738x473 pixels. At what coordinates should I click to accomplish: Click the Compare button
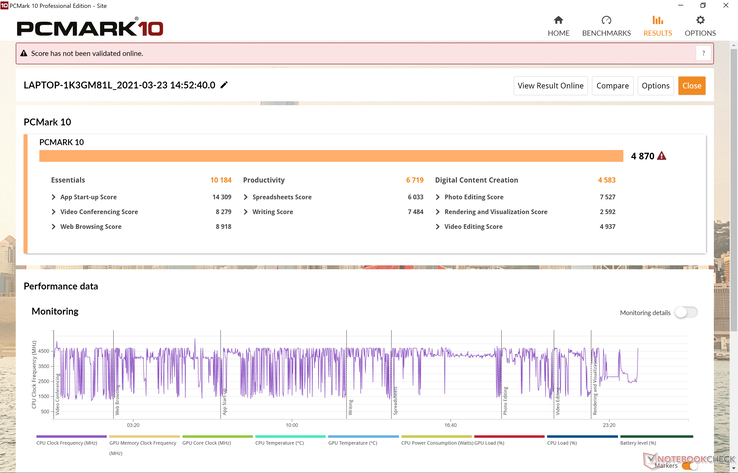coord(612,86)
